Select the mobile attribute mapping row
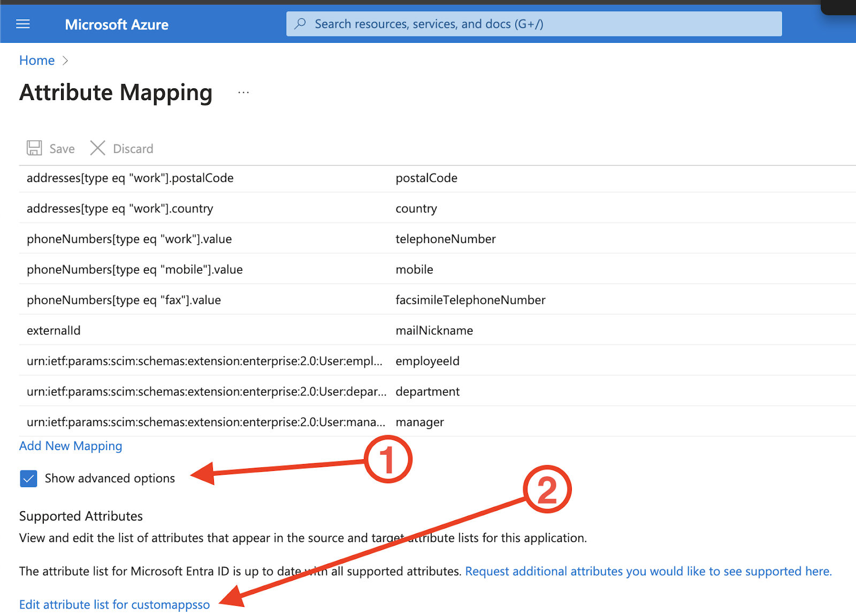This screenshot has height=616, width=856. coord(438,269)
